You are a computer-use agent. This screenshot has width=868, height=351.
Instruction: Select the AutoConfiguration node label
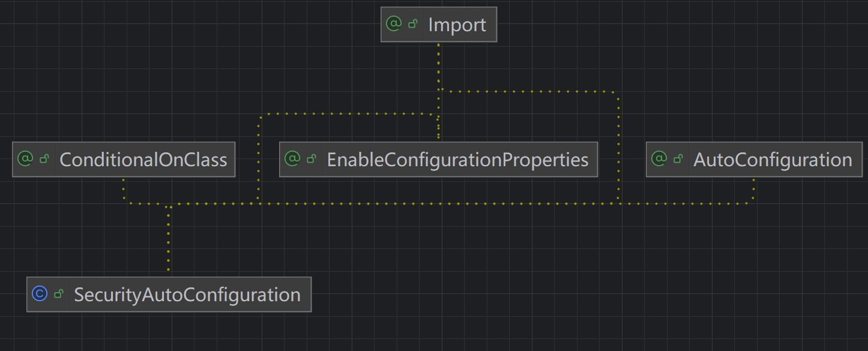(x=773, y=160)
